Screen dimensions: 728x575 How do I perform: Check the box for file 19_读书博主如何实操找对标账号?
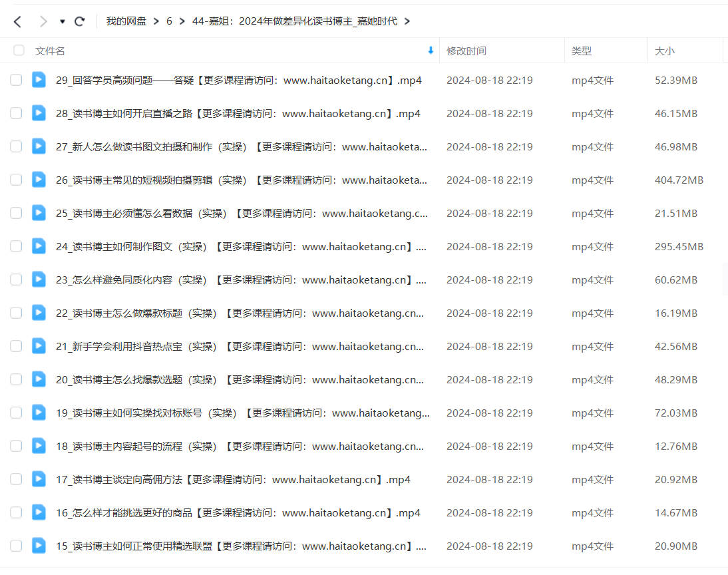point(16,413)
